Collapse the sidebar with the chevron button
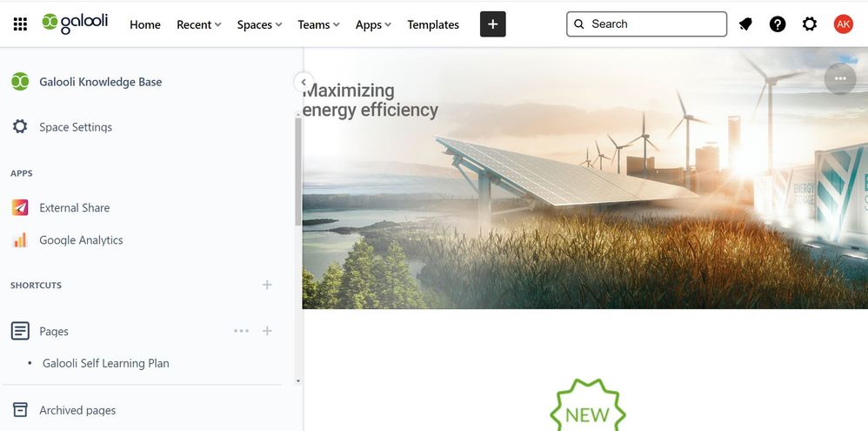This screenshot has width=868, height=431. (304, 83)
